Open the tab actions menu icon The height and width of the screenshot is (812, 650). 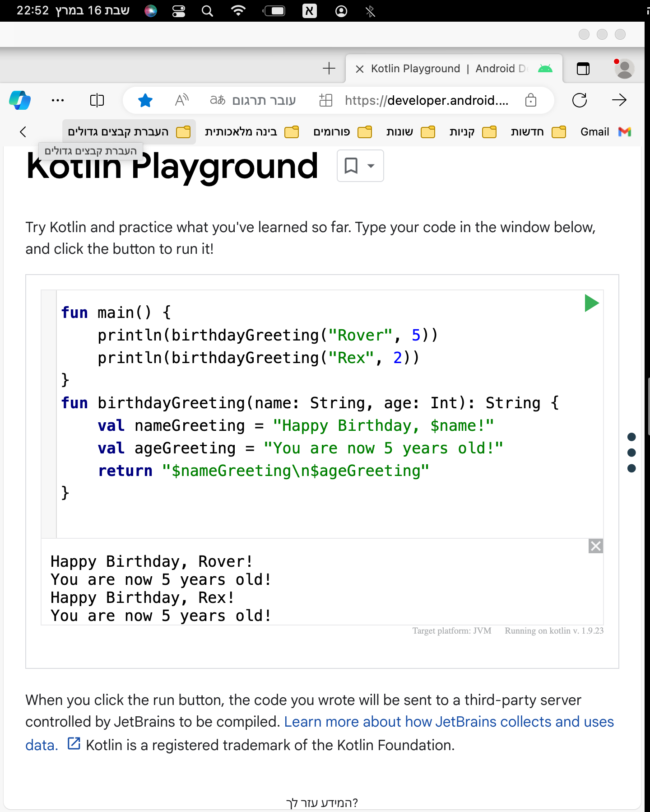(x=583, y=69)
